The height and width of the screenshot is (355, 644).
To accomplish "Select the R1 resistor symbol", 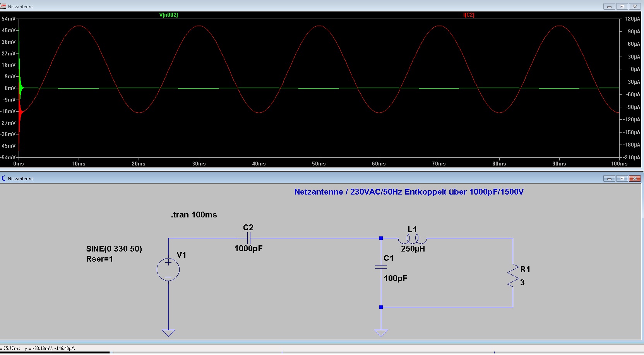I will point(513,276).
